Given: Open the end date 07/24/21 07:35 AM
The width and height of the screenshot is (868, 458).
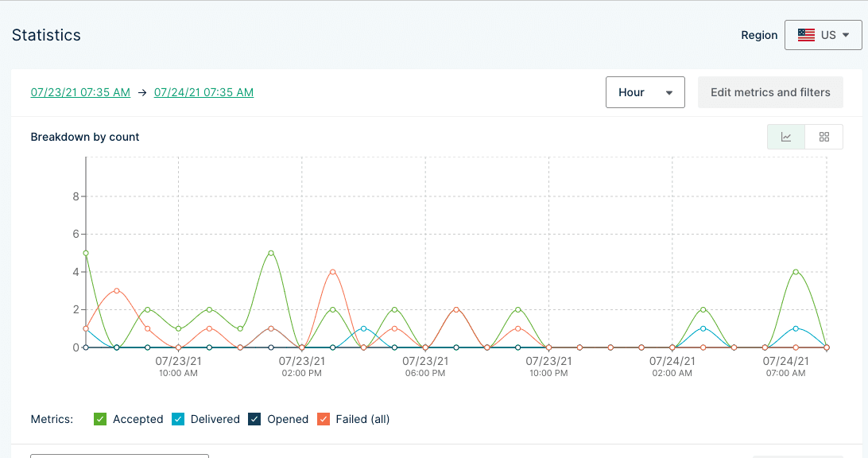Looking at the screenshot, I should coord(203,92).
